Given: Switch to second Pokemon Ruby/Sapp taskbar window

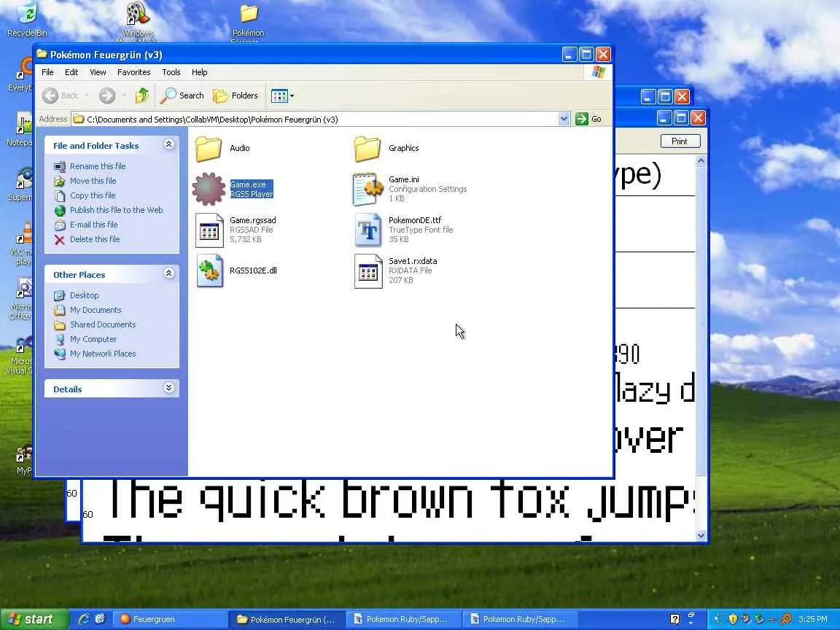Looking at the screenshot, I should click(521, 619).
